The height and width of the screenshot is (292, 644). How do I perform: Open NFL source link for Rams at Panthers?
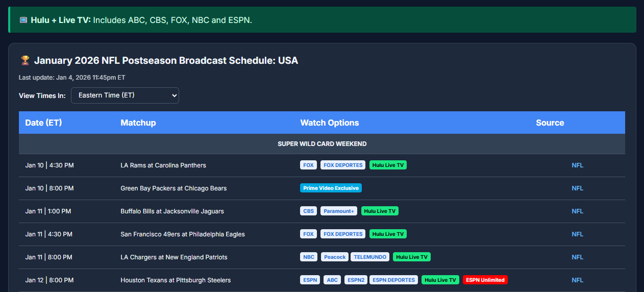(577, 165)
